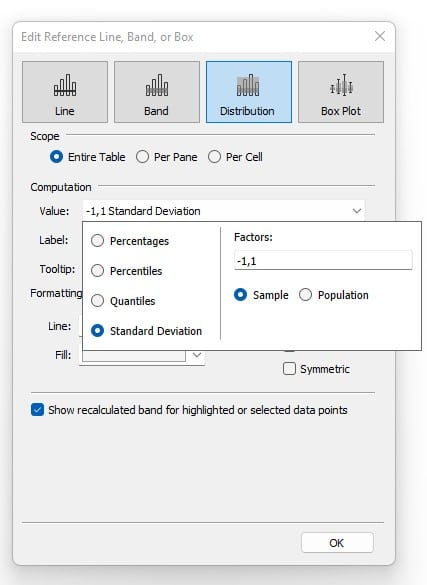Expand the Fill color dropdown arrow

point(197,355)
